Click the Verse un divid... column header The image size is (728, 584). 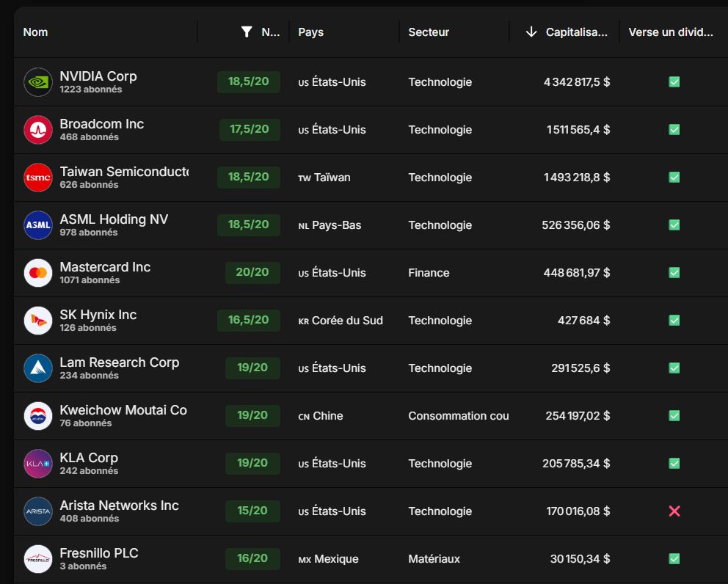pyautogui.click(x=671, y=32)
